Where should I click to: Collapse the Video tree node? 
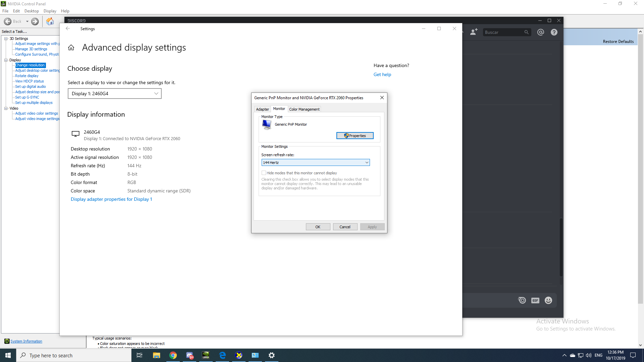coord(6,108)
